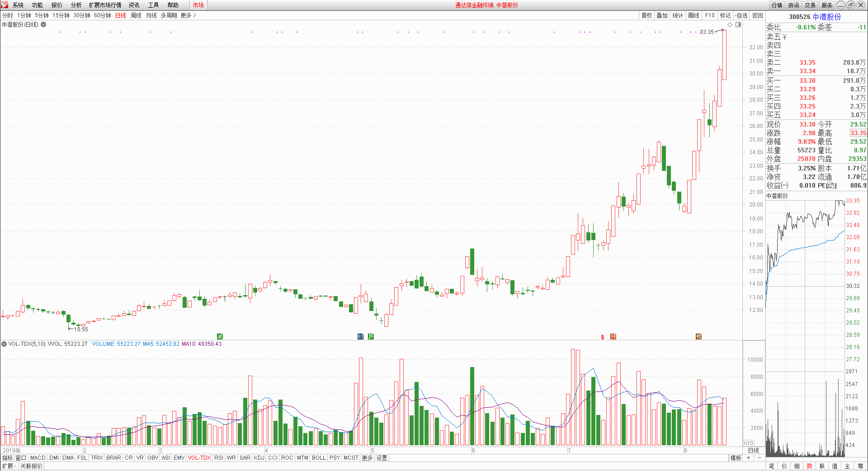Click the 设置 indicator settings button
The image size is (868, 471).
point(382,458)
